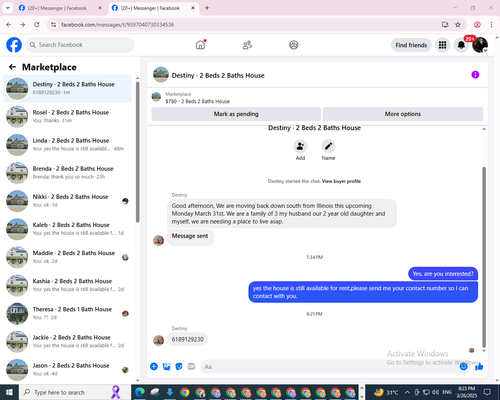Screen dimensions: 500x400
Task: Open the conversation information icon
Action: tap(475, 75)
